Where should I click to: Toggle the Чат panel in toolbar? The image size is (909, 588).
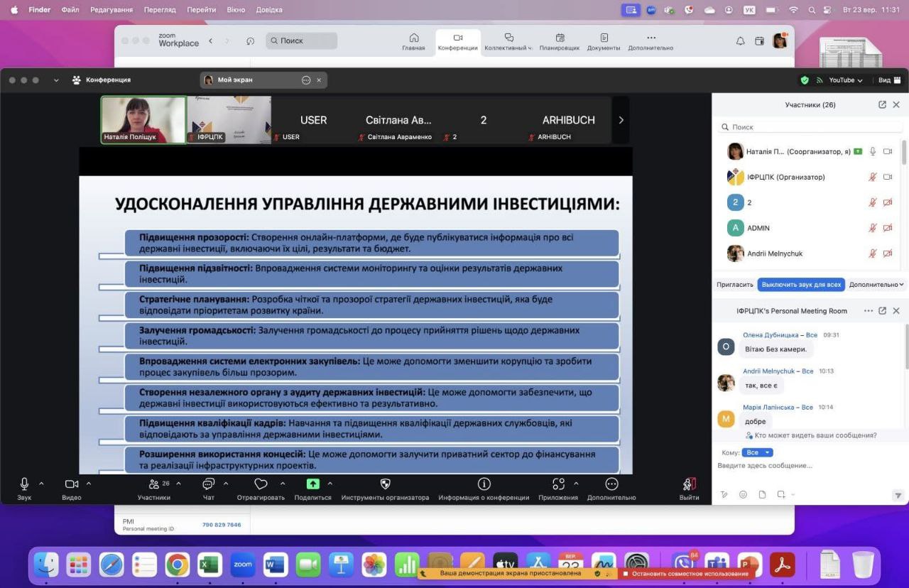[x=208, y=484]
